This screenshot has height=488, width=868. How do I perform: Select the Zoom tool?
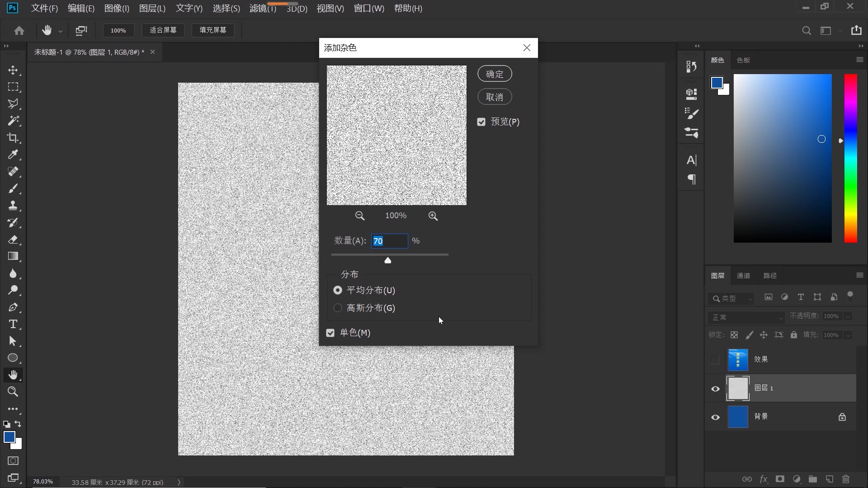pyautogui.click(x=13, y=392)
